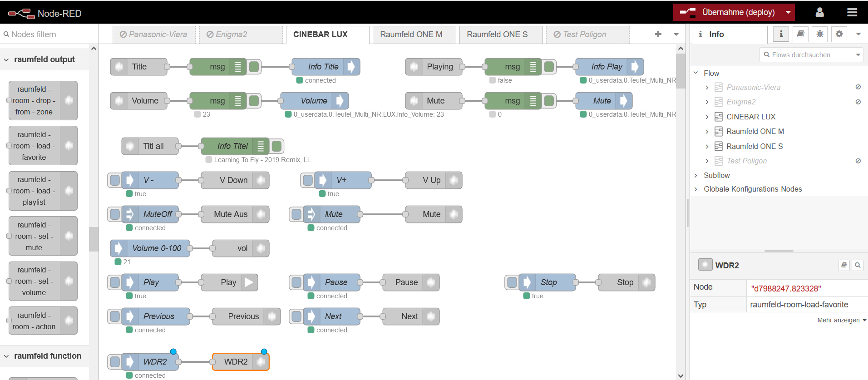
Task: Click the disabled icon beside Panasonic-Viera row
Action: click(x=858, y=87)
